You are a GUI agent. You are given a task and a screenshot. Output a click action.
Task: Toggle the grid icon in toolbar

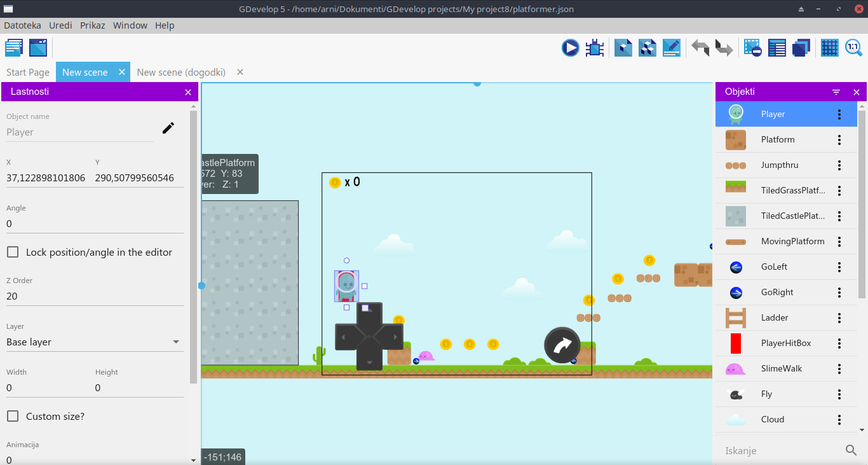tap(829, 48)
